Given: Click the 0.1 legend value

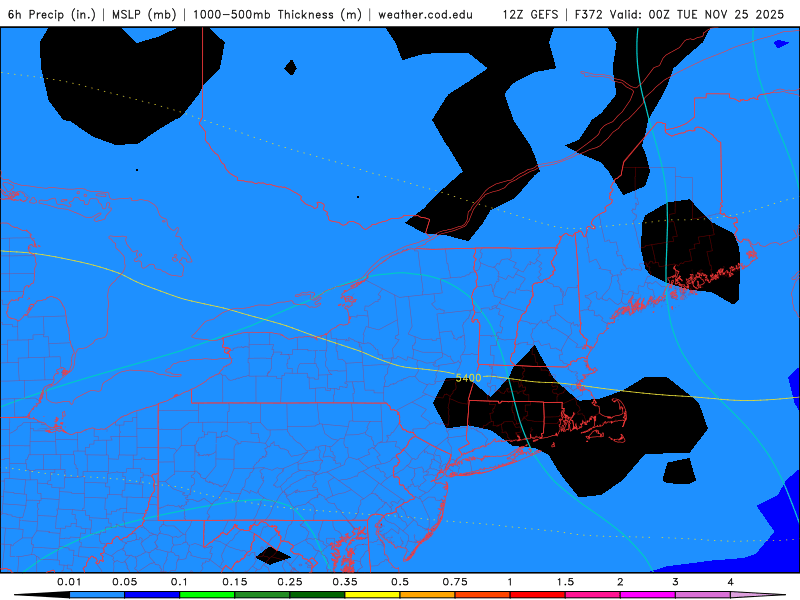Looking at the screenshot, I should coord(179,582).
